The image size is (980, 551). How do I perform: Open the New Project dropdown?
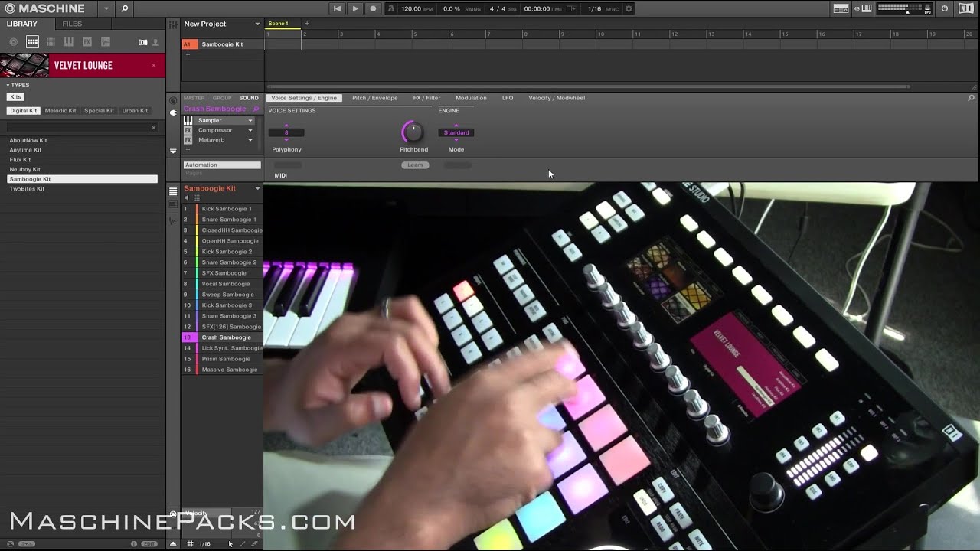(x=257, y=24)
